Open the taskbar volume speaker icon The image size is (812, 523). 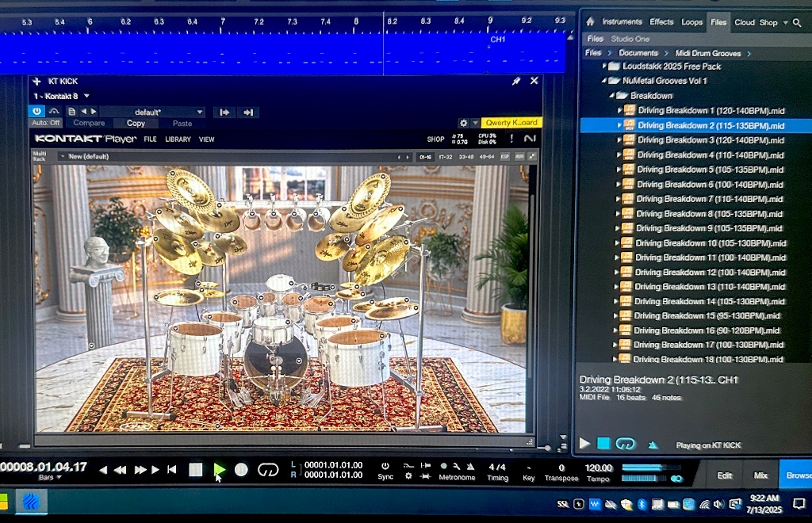click(x=718, y=504)
